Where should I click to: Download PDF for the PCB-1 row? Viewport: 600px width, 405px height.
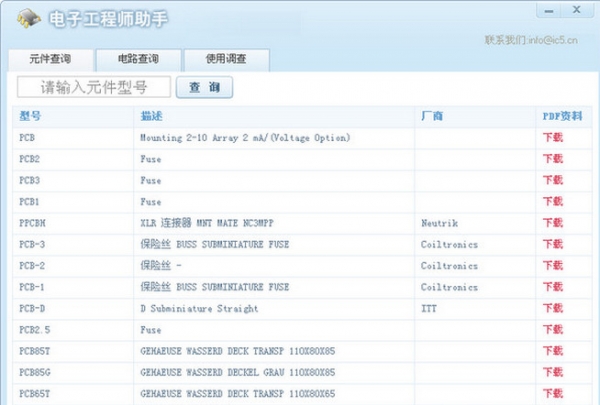click(553, 287)
